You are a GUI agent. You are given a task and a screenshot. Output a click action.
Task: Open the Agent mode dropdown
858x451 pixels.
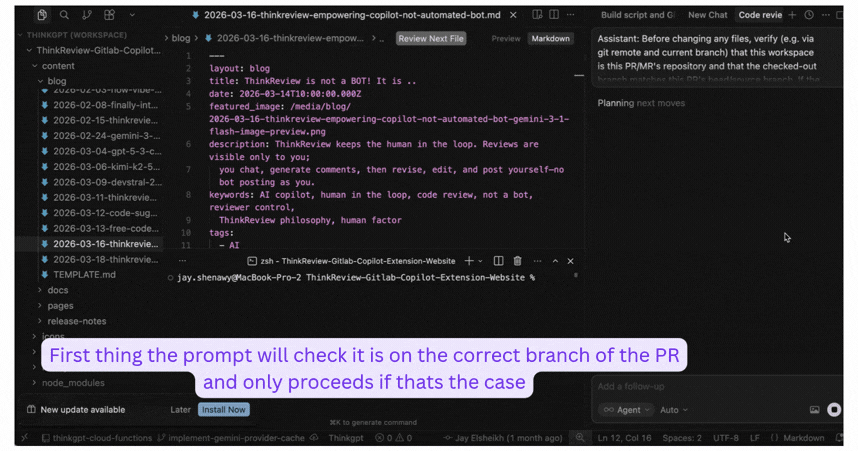point(625,409)
